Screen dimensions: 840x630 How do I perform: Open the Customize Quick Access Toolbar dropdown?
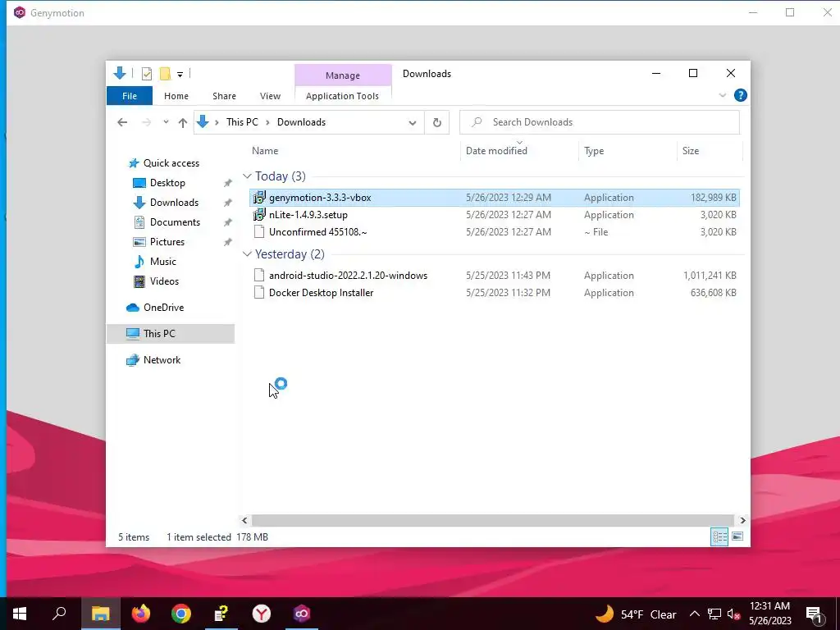point(180,75)
